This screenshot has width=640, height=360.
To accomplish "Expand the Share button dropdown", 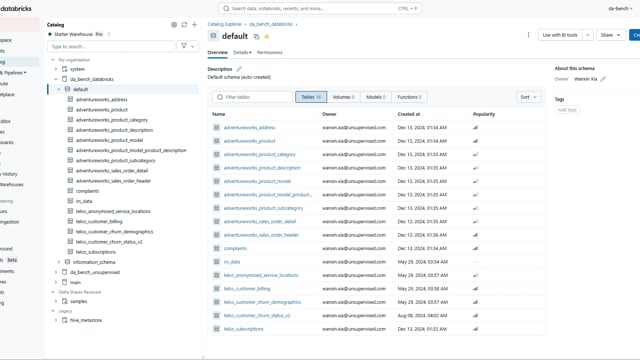I will tap(610, 35).
